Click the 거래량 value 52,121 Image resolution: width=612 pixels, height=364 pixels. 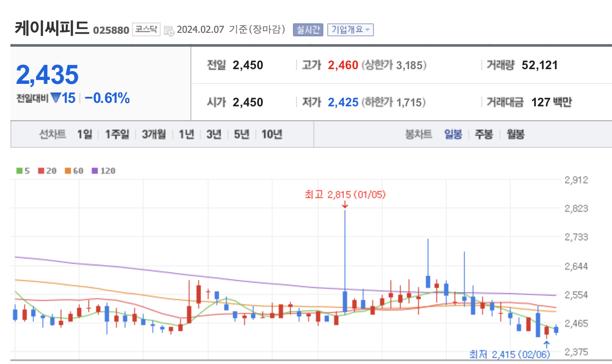[x=540, y=65]
